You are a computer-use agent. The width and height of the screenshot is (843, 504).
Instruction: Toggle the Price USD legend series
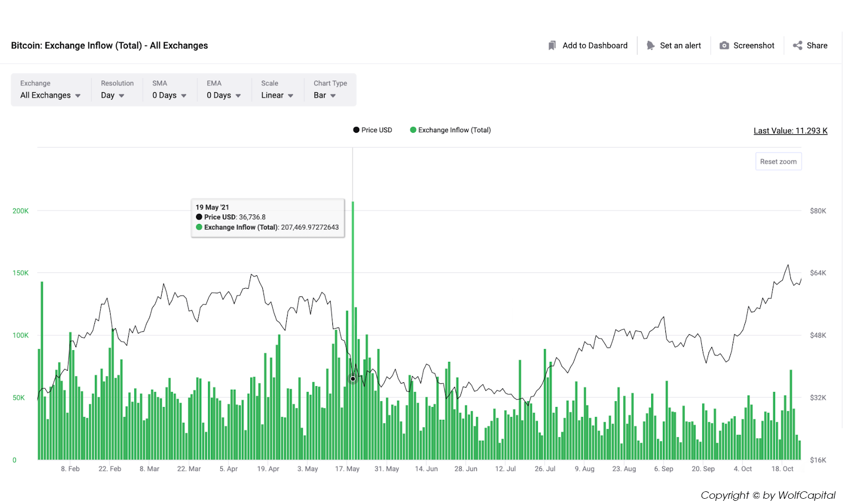pyautogui.click(x=373, y=130)
